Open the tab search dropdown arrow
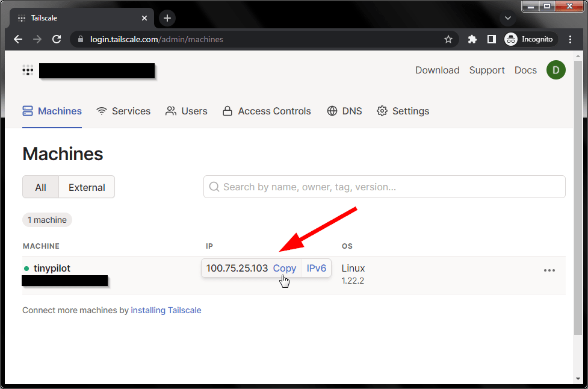The image size is (588, 389). 508,18
